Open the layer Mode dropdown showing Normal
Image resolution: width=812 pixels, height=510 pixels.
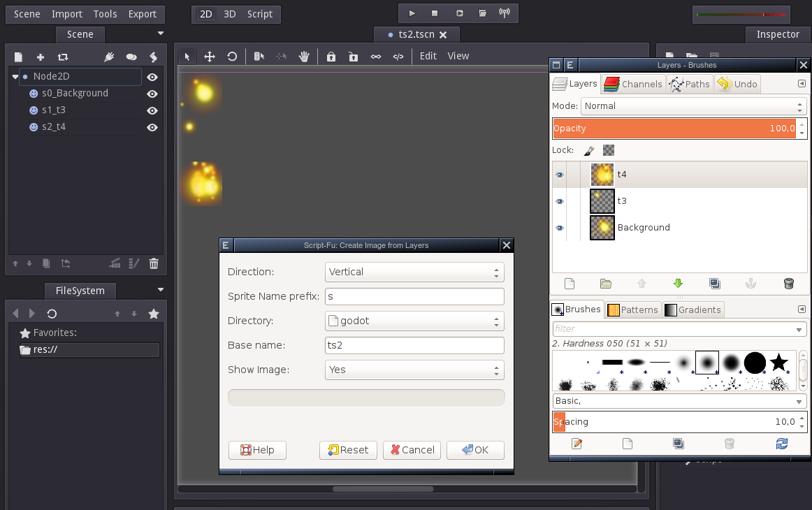coord(693,105)
